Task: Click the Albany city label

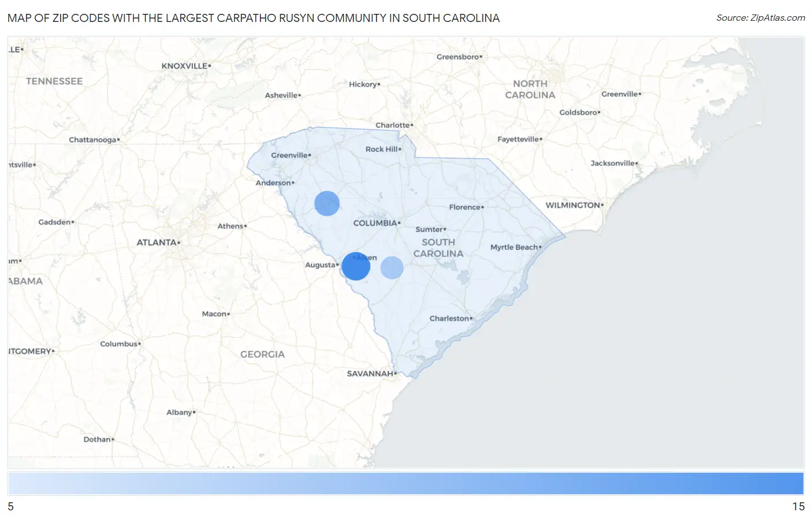Action: click(180, 412)
